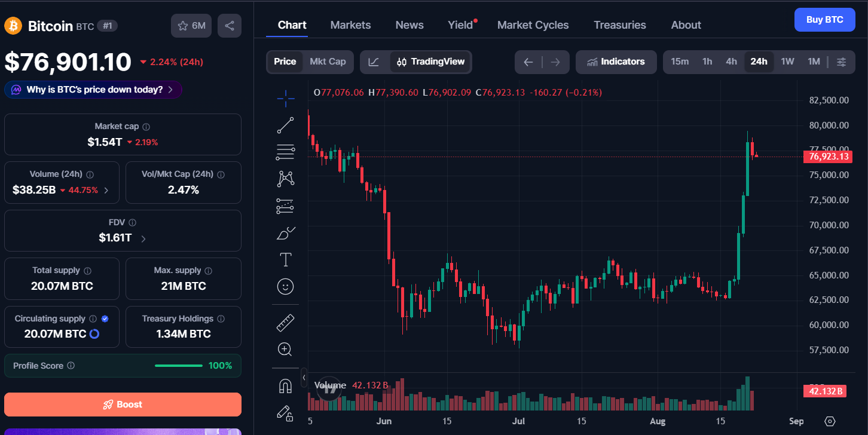Expand the FDV details arrow
Viewport: 868px width, 435px height.
point(143,238)
